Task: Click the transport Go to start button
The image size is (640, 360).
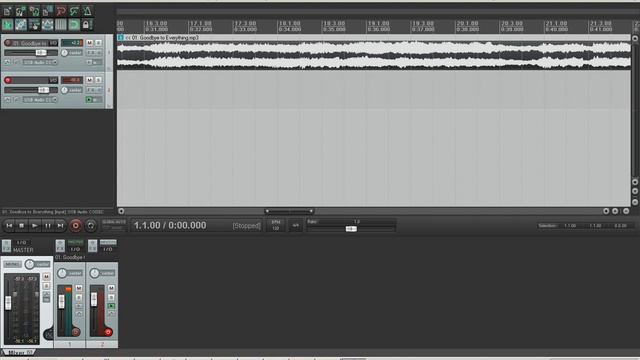Action: pos(9,225)
